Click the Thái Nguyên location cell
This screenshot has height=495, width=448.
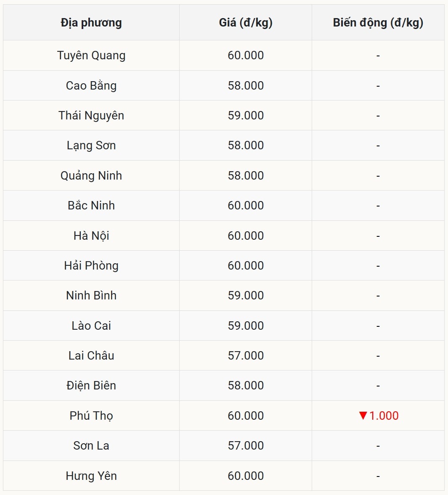click(x=91, y=116)
